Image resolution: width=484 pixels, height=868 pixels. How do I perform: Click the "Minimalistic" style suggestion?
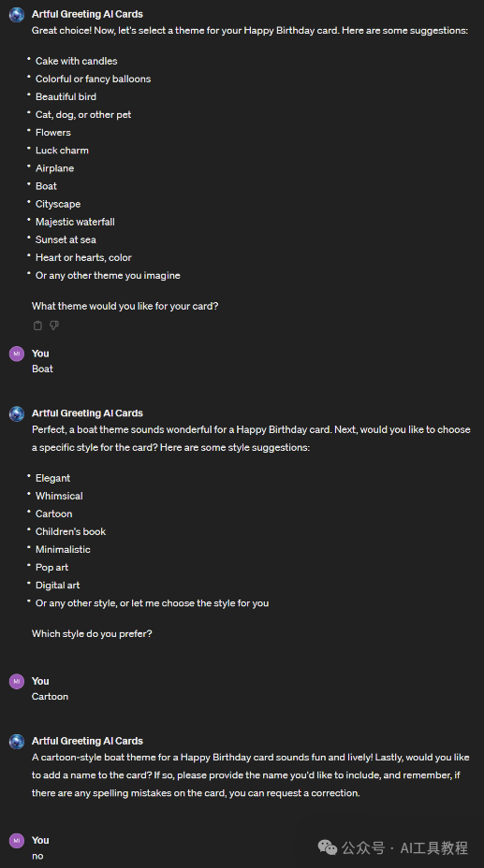click(x=63, y=550)
